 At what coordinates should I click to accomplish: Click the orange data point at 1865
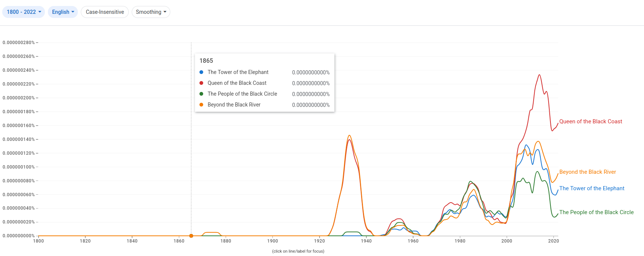[x=191, y=236]
